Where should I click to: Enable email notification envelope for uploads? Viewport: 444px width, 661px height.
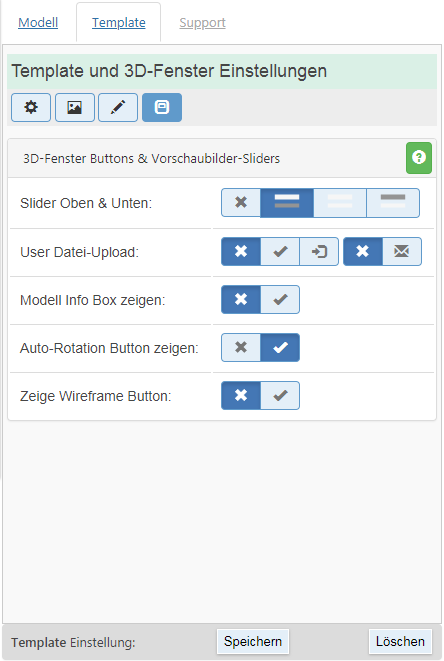[x=402, y=252]
